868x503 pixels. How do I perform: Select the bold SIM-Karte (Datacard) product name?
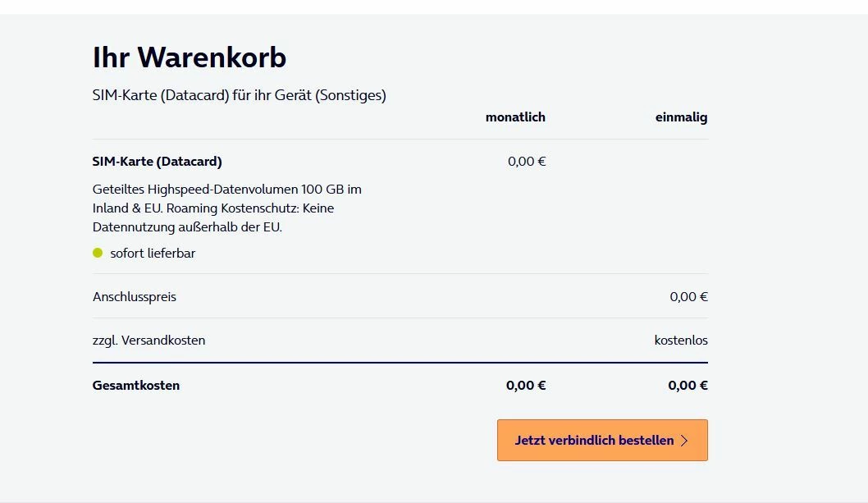tap(157, 161)
